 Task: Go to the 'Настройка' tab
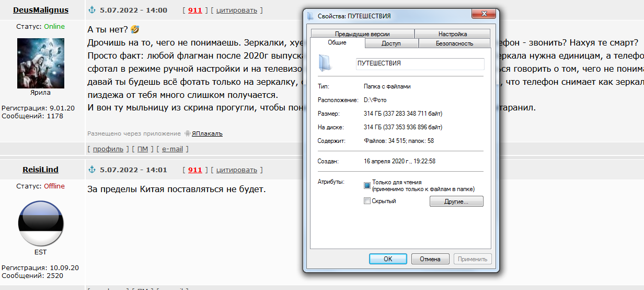click(x=453, y=34)
